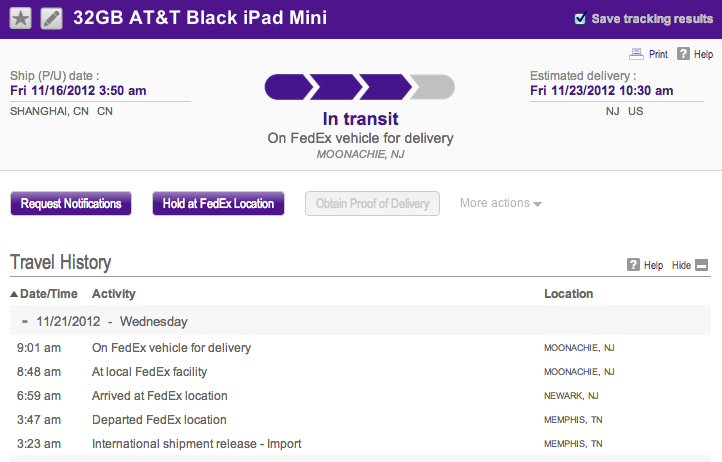
Task: Click the top Help question mark icon
Action: (683, 54)
